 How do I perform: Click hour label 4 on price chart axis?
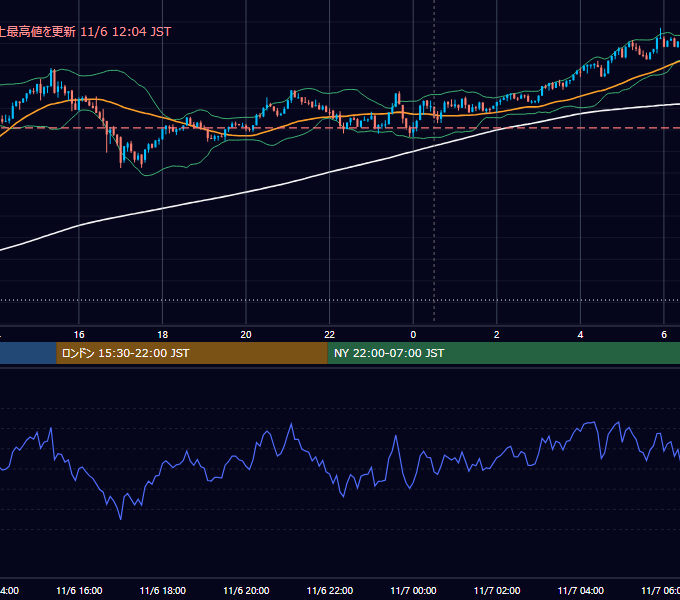580,335
